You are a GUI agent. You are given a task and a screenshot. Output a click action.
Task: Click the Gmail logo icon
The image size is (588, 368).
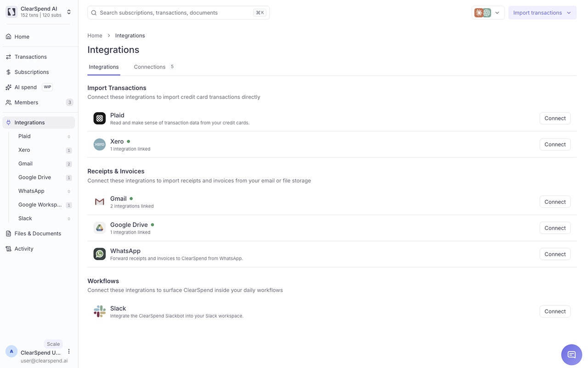coord(100,202)
